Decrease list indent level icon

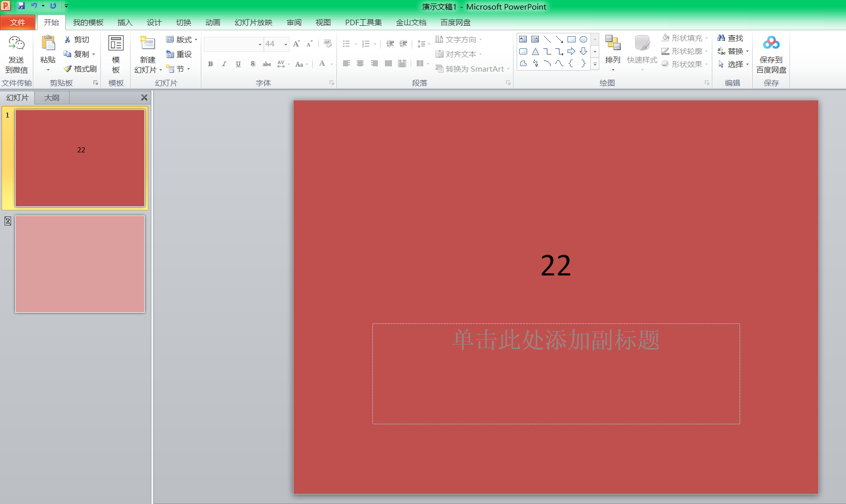pyautogui.click(x=390, y=44)
